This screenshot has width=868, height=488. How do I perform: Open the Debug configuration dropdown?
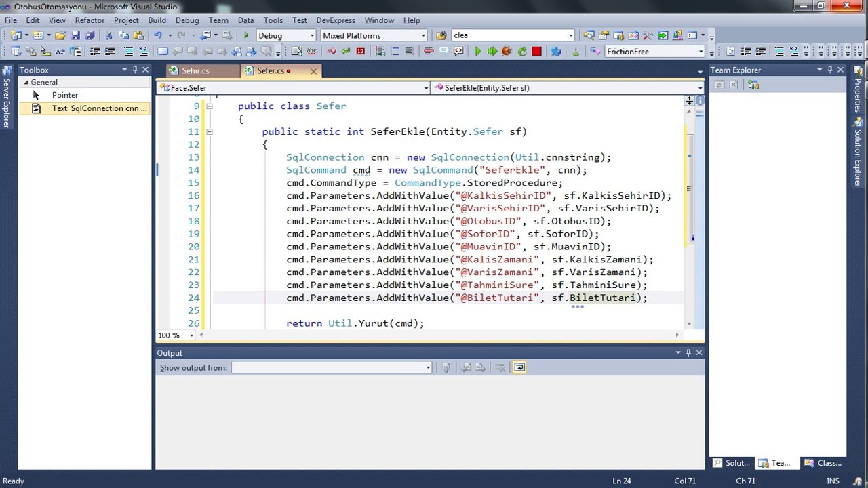click(312, 35)
